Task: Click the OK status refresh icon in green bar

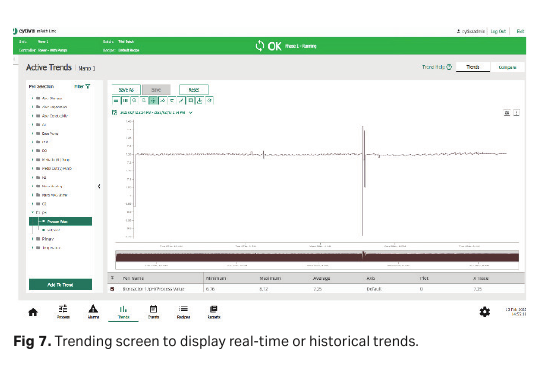Action: pos(260,46)
